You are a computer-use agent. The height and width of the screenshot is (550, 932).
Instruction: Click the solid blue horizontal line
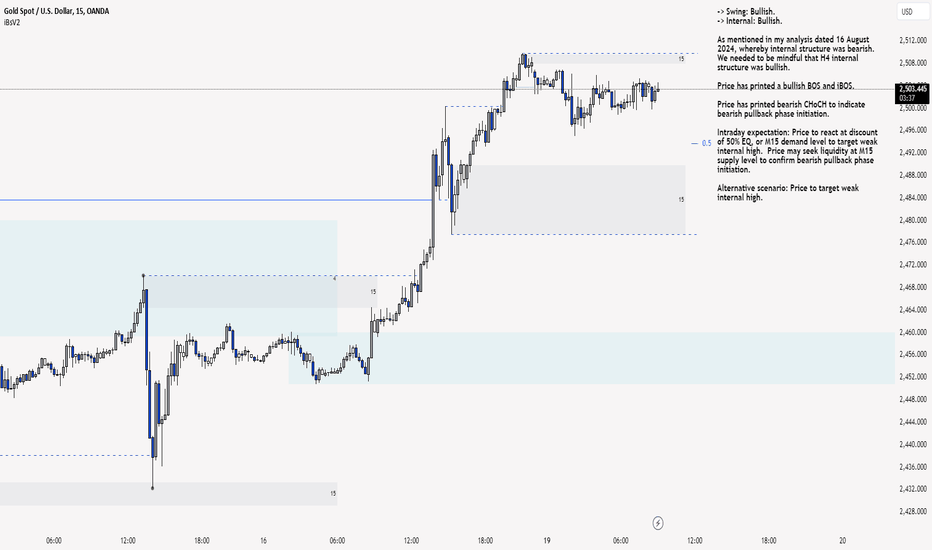point(216,200)
